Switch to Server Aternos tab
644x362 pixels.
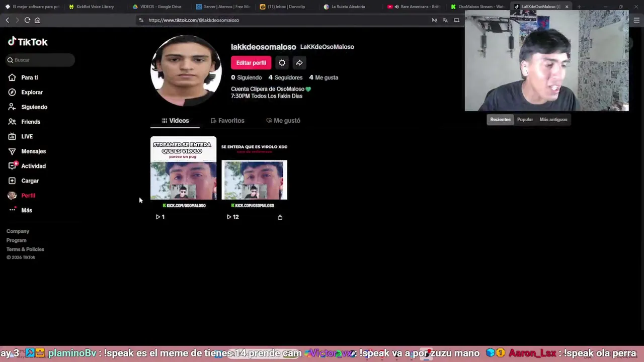point(224,7)
